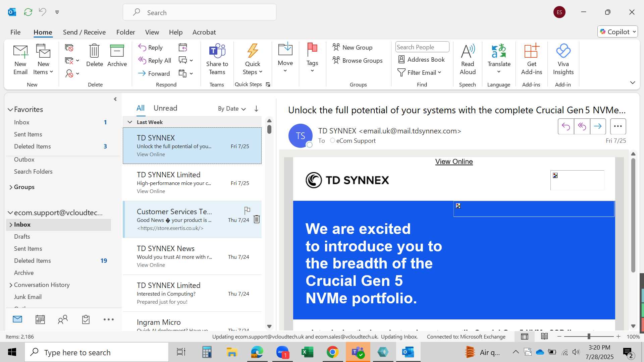Open the Tasks view
644x362 pixels.
tap(86, 319)
